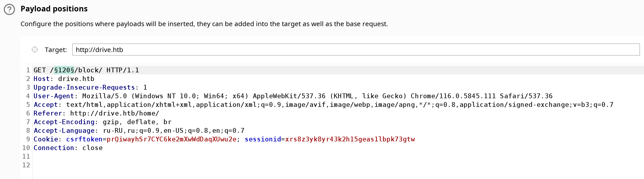Place cursor on the GET request line
The height and width of the screenshot is (179, 644).
pyautogui.click(x=338, y=70)
